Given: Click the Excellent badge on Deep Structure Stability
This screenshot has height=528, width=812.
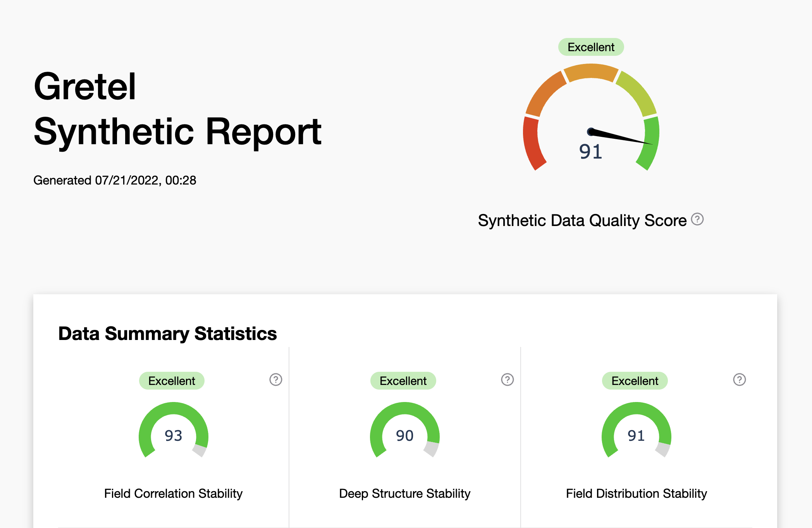Looking at the screenshot, I should point(403,381).
